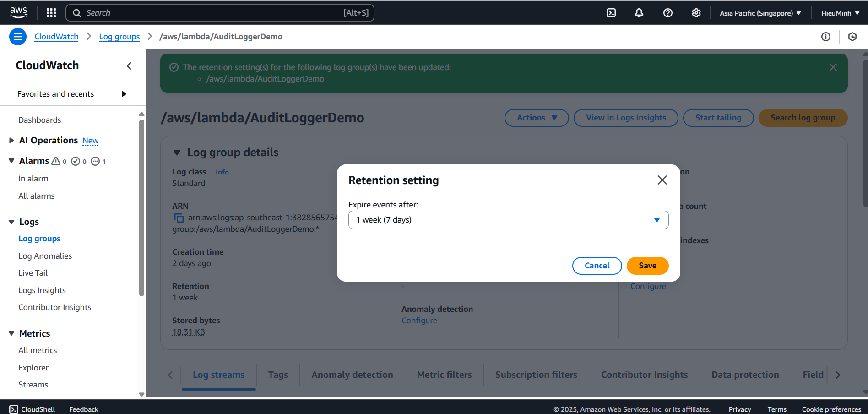Click the in-alarm warning triangle count
The width and height of the screenshot is (868, 414).
point(59,161)
